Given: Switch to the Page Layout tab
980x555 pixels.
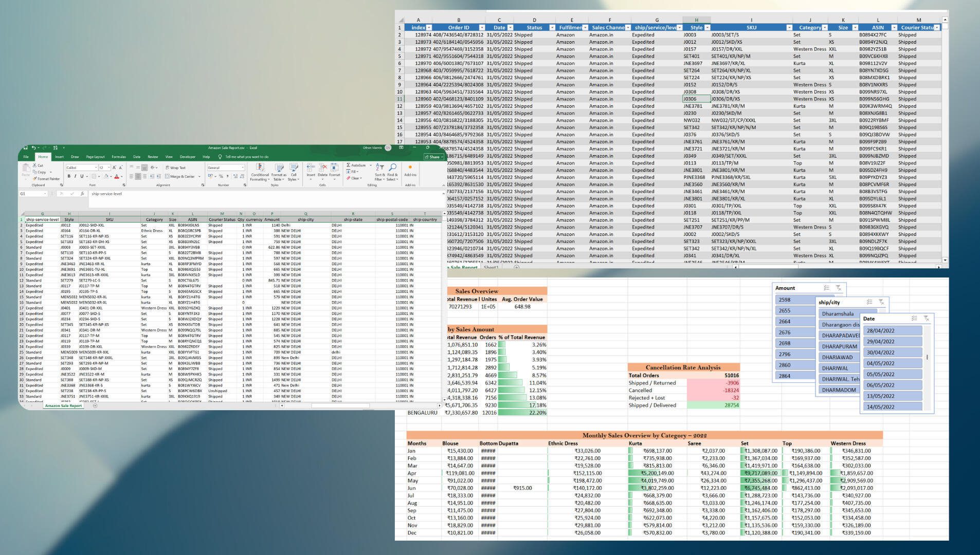Looking at the screenshot, I should pyautogui.click(x=95, y=157).
